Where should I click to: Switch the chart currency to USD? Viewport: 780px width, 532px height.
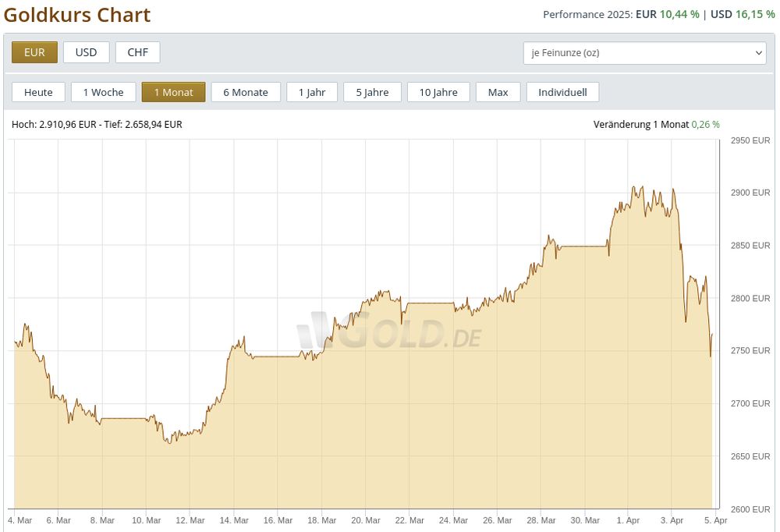pos(86,51)
